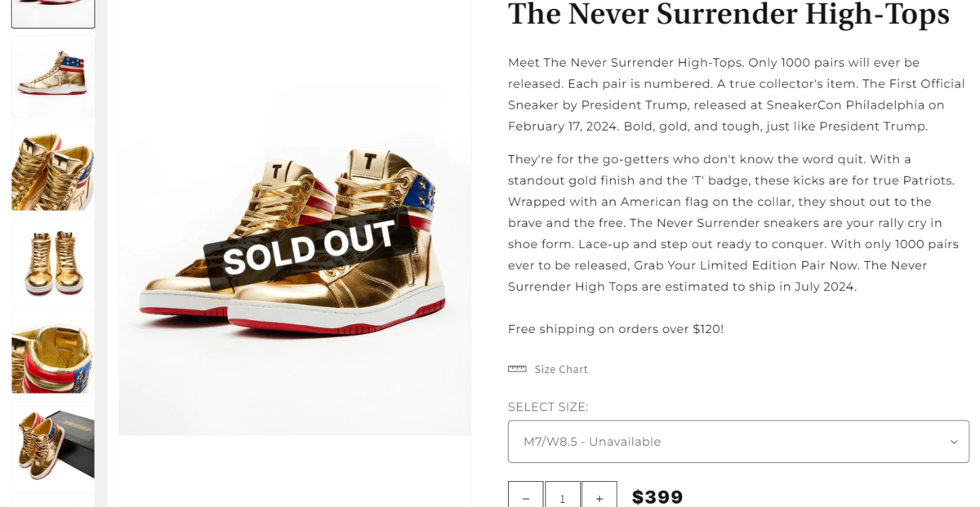The width and height of the screenshot is (980, 507).
Task: Click the $399 price text
Action: coord(657,497)
